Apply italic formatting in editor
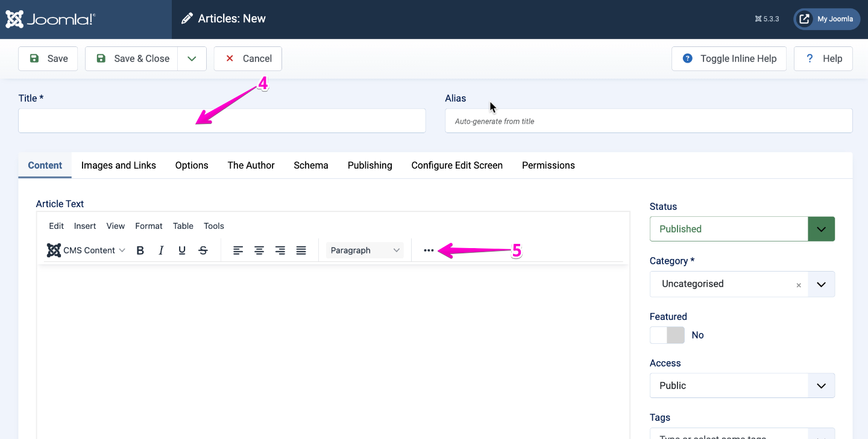 click(x=161, y=251)
